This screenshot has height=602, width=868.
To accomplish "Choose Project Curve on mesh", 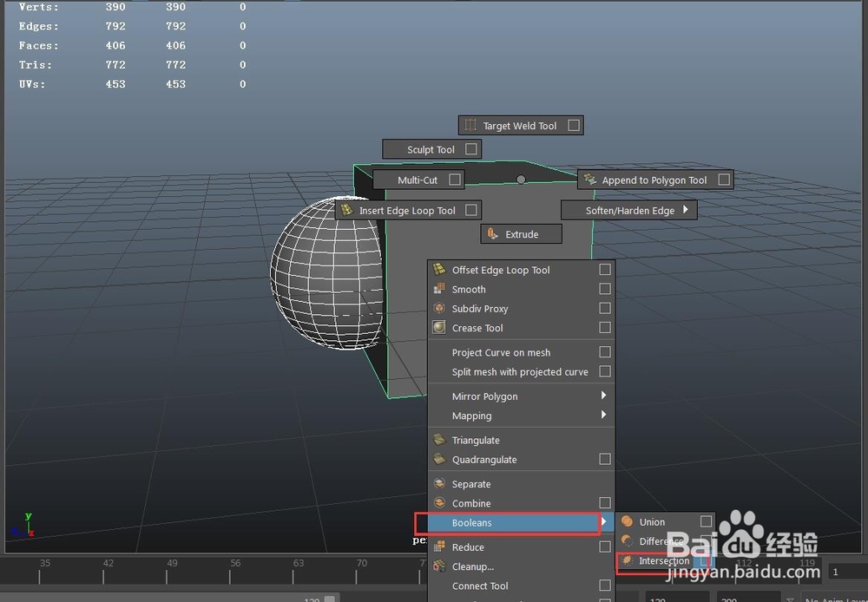I will pos(522,352).
